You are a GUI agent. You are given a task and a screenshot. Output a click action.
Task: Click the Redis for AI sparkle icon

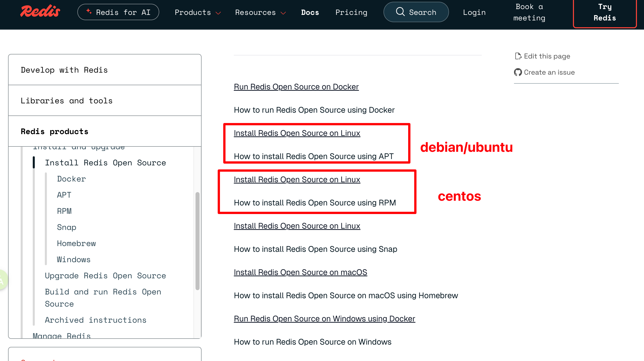[x=89, y=11]
